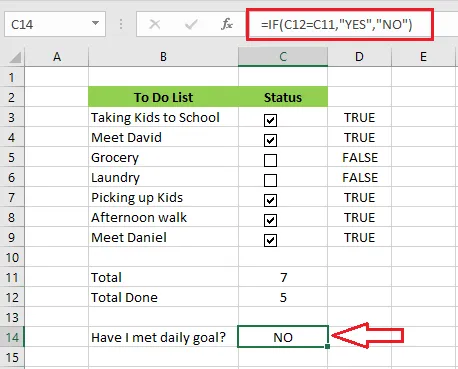Click TRUE in row 7
The image size is (458, 369).
click(359, 197)
